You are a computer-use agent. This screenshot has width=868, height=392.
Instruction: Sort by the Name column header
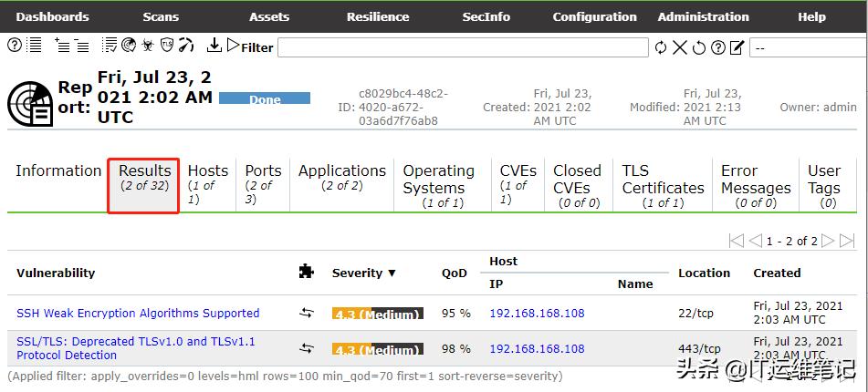pyautogui.click(x=635, y=284)
